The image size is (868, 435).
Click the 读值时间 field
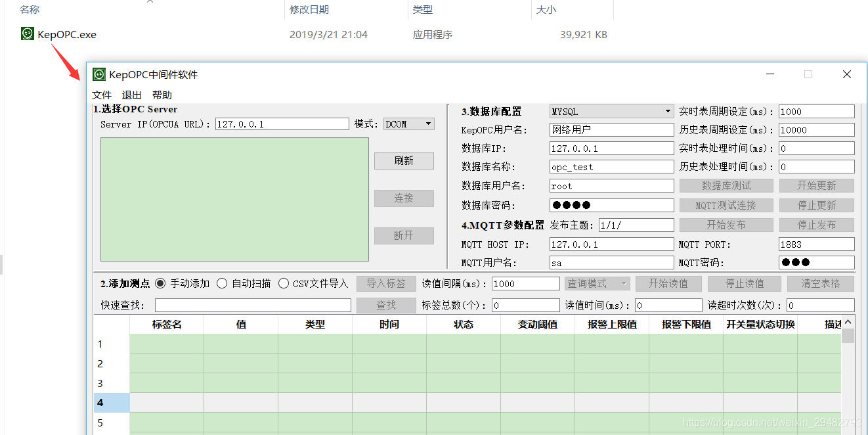(668, 305)
